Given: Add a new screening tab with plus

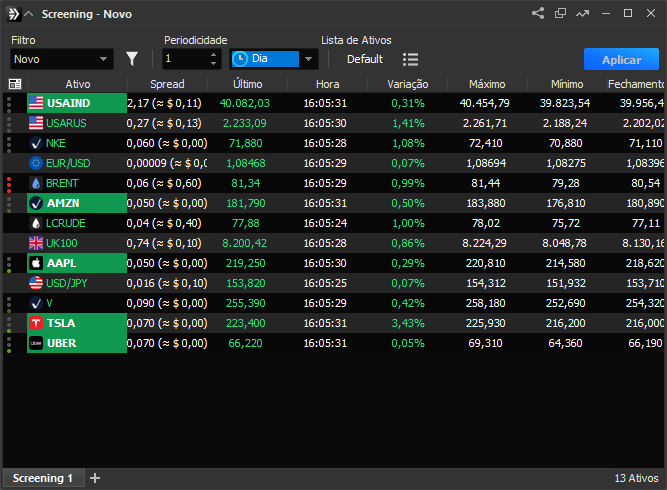Looking at the screenshot, I should (95, 478).
